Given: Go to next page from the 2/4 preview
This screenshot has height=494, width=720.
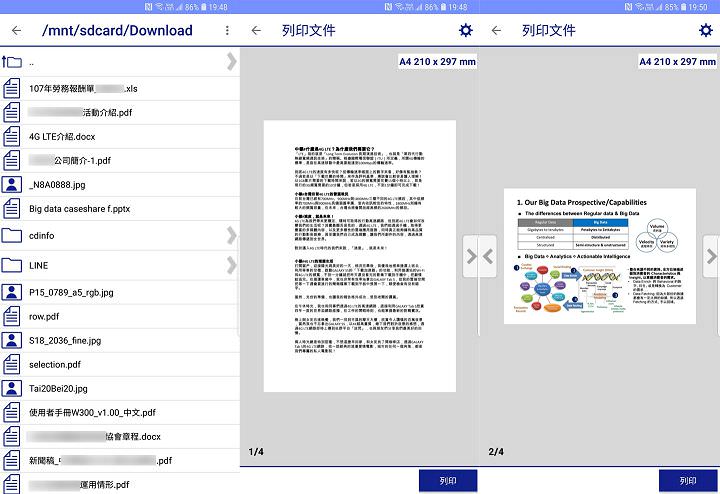Looking at the screenshot, I should [711, 256].
